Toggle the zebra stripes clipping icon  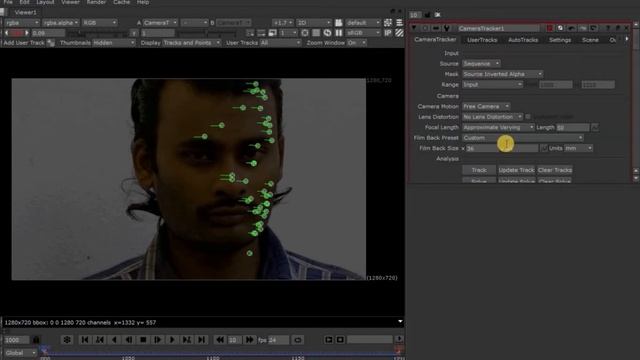[399, 33]
